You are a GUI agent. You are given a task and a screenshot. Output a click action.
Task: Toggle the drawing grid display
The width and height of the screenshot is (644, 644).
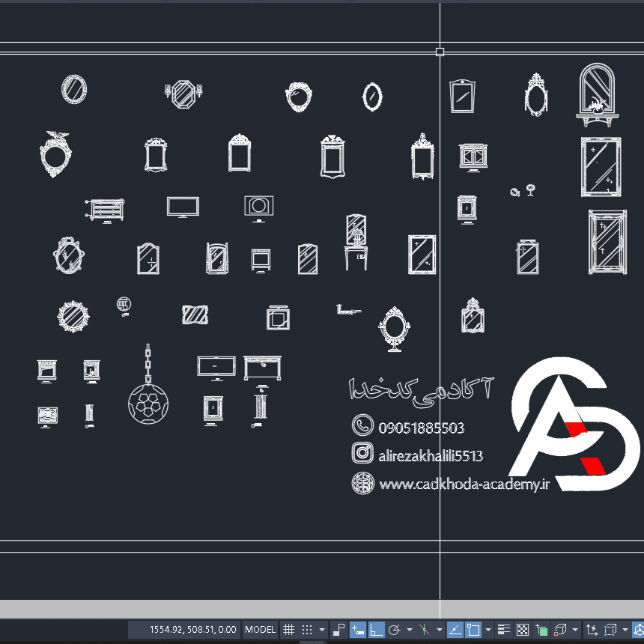click(289, 629)
